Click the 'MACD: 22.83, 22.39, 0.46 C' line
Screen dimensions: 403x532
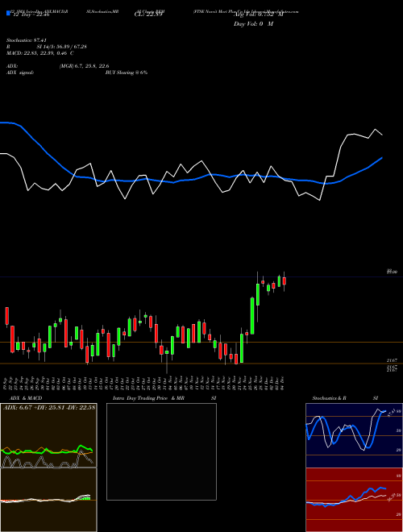click(40, 53)
